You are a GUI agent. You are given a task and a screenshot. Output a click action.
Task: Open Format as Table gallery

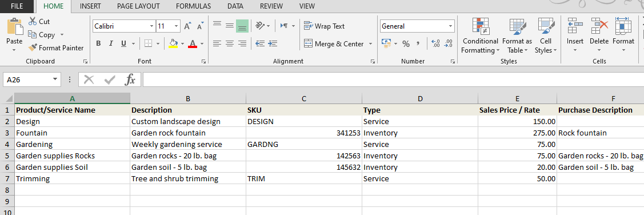coord(517,36)
